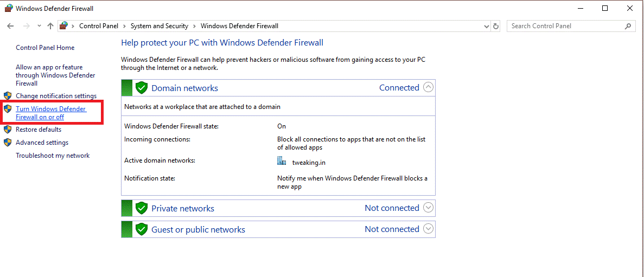Expand Guest or public networks chevron
The image size is (644, 277).
[x=429, y=229]
